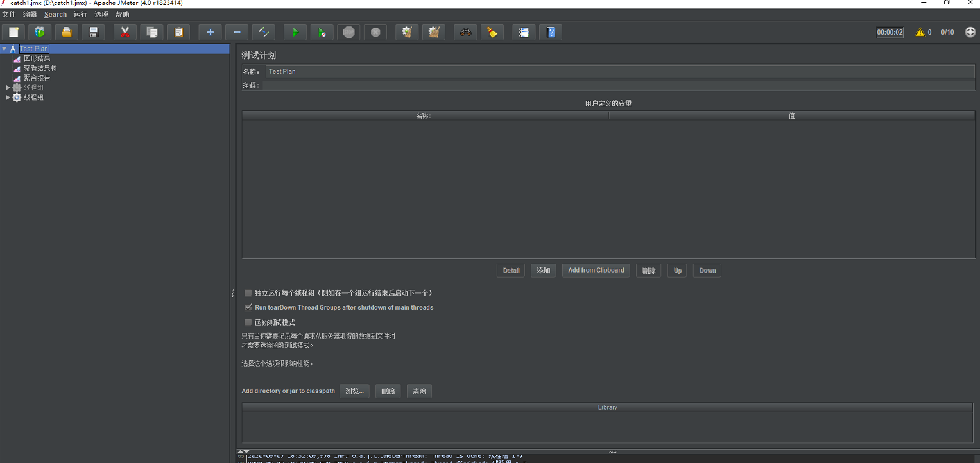This screenshot has width=980, height=463.
Task: Open the 选项 menu
Action: [101, 14]
